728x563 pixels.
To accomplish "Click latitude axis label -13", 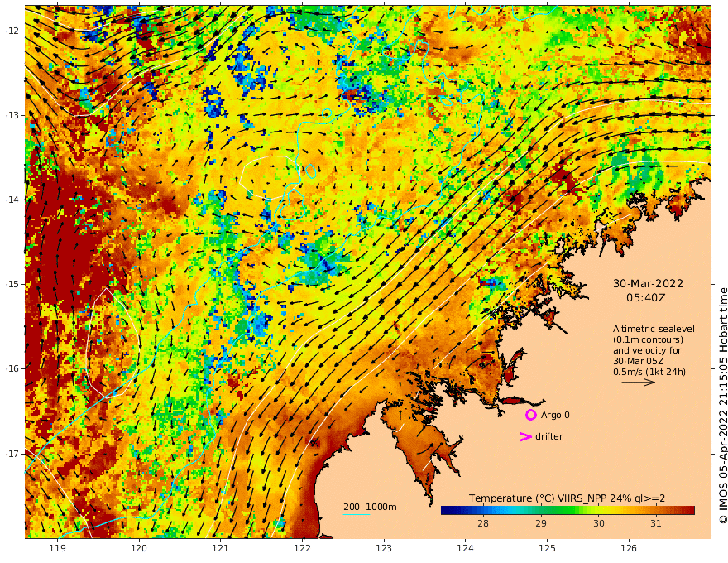I will [x=12, y=115].
